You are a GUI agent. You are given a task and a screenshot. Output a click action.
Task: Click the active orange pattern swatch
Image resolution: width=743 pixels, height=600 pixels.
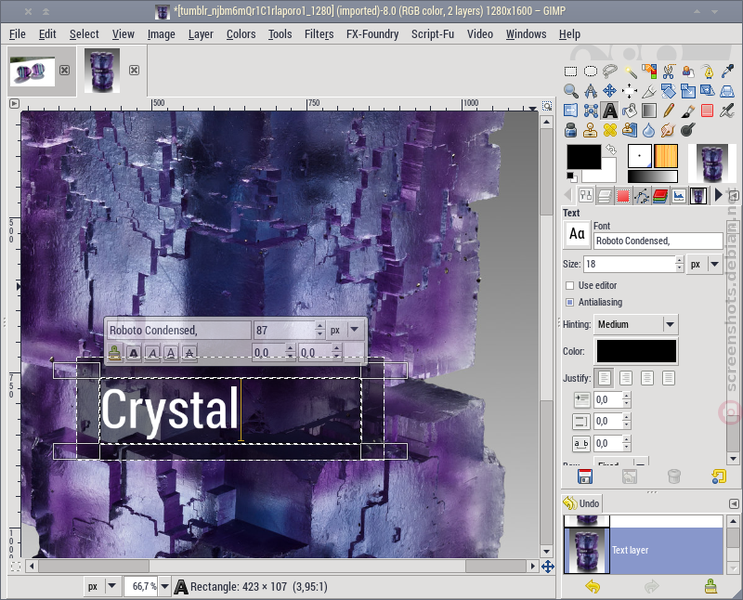click(x=666, y=156)
